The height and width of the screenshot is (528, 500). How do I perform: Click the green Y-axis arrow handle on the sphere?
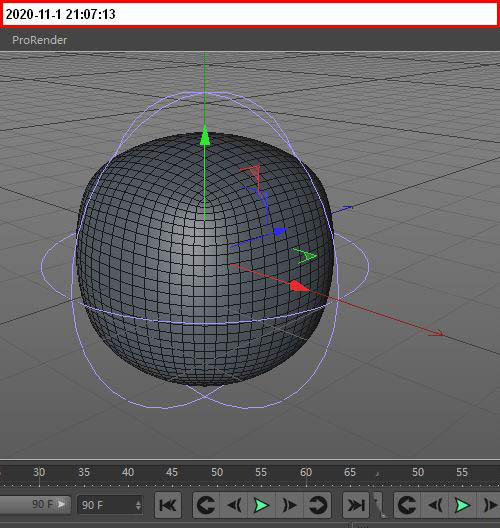coord(205,136)
